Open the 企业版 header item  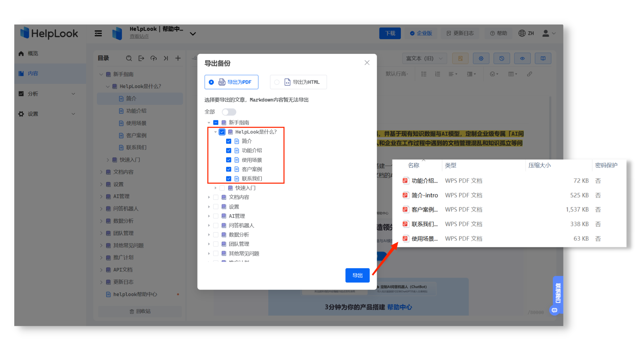[421, 33]
